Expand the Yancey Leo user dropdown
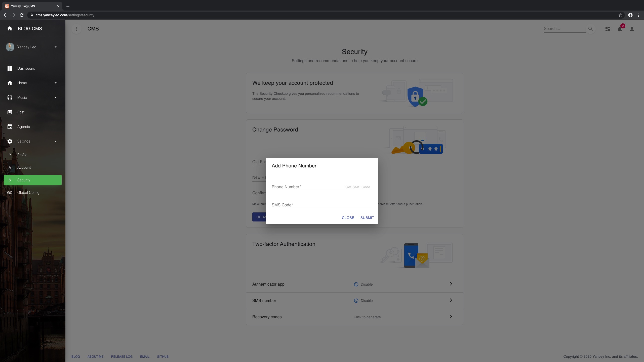 click(x=55, y=47)
